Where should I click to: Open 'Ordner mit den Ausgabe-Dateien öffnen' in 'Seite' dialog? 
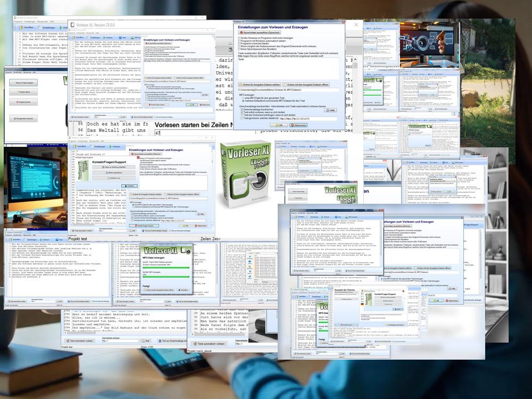pyautogui.click(x=306, y=85)
